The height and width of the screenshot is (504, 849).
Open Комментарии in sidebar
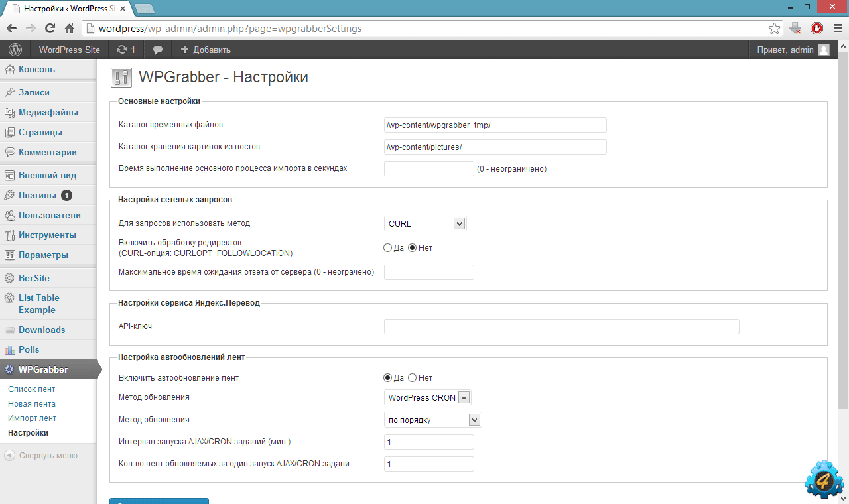47,152
